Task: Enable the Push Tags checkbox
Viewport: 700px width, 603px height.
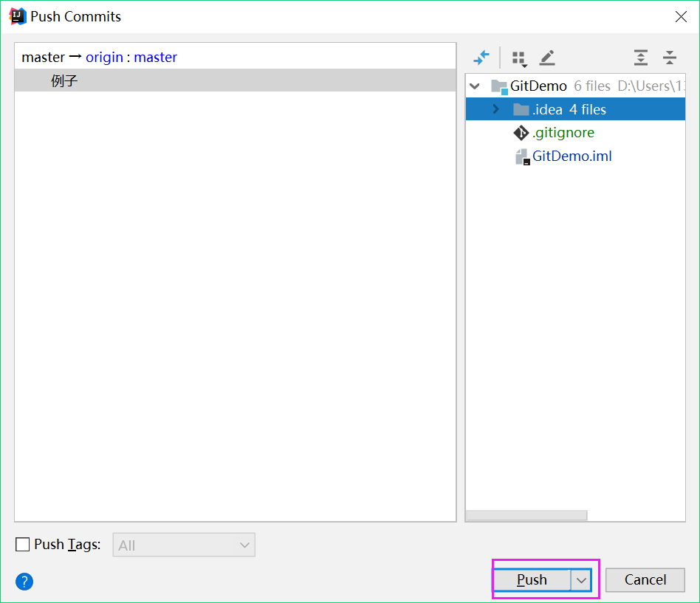Action: pos(22,544)
